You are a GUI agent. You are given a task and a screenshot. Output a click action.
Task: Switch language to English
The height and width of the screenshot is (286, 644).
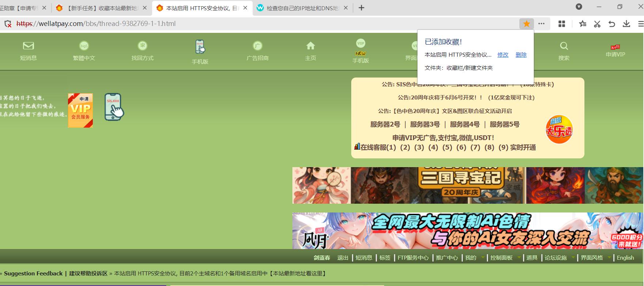[625, 258]
